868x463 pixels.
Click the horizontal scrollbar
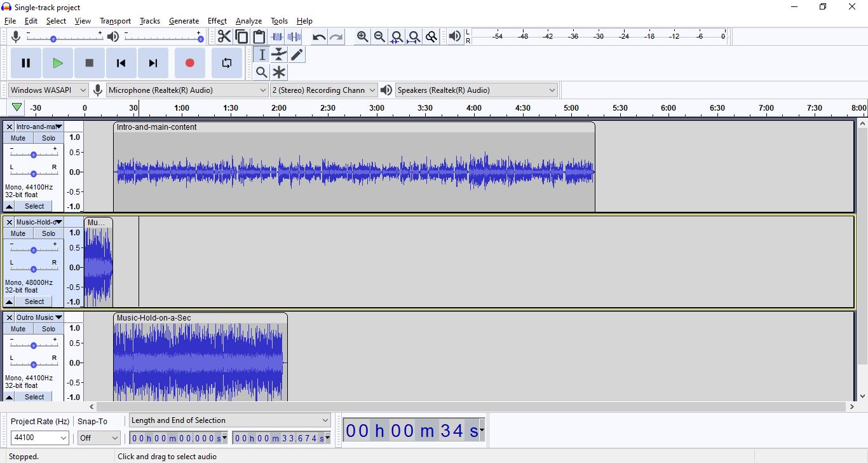click(x=470, y=406)
